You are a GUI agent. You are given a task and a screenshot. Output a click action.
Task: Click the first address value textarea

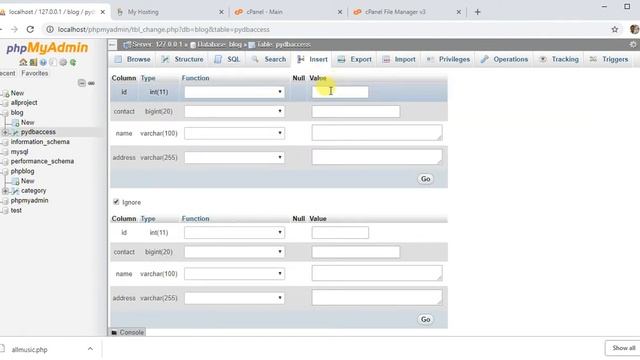pos(377,157)
